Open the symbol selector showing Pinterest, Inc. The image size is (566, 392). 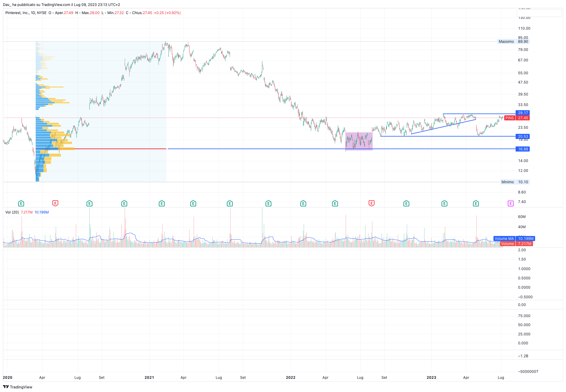pyautogui.click(x=16, y=13)
